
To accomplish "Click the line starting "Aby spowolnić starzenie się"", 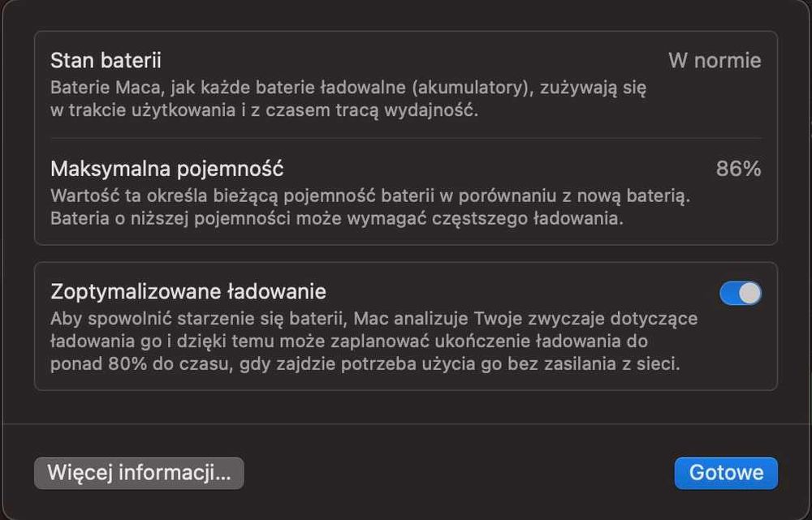I will (x=374, y=318).
